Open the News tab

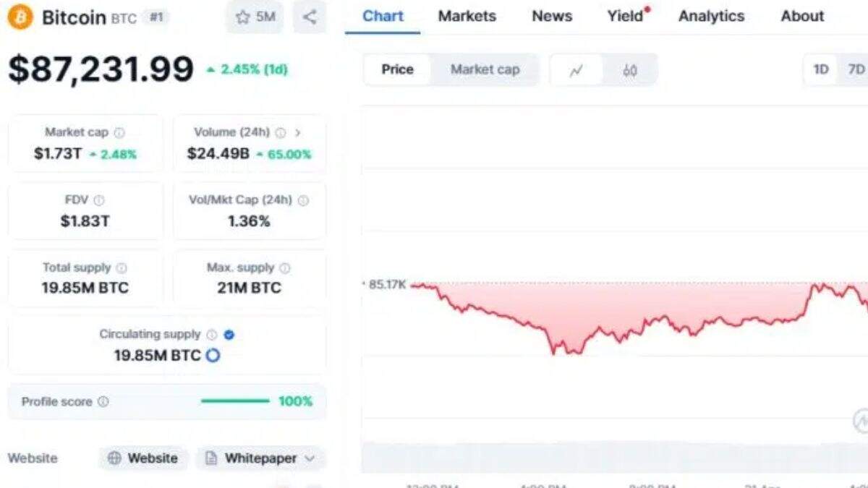[552, 16]
